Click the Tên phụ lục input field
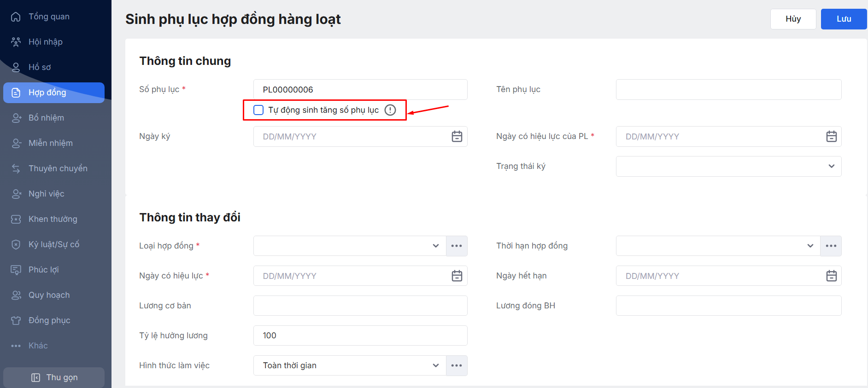Viewport: 868px width, 388px height. [x=728, y=89]
